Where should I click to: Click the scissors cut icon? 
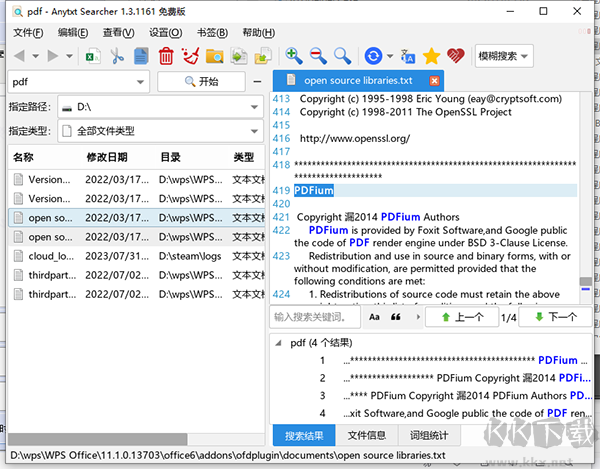pos(117,56)
